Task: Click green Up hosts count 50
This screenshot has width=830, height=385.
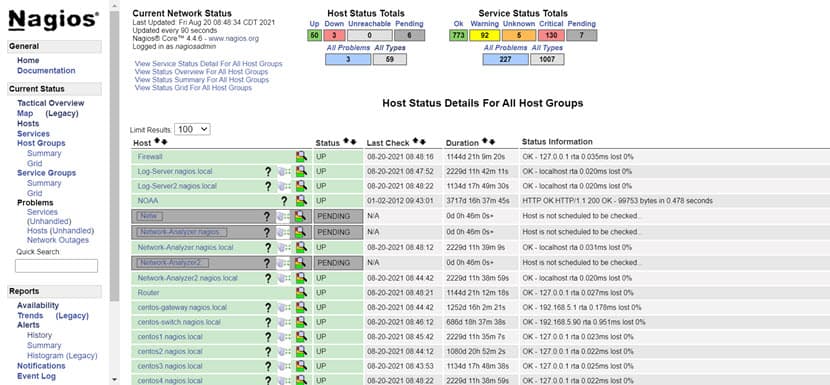Action: (314, 35)
